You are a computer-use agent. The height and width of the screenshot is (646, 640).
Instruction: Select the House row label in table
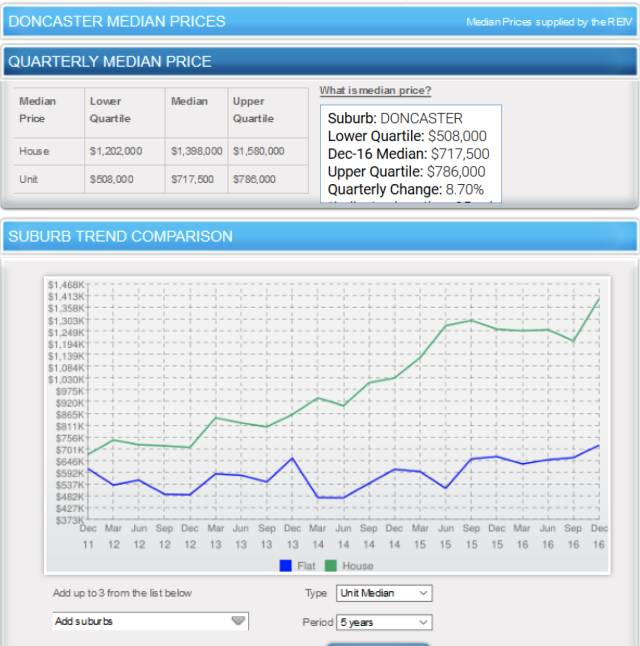click(34, 151)
